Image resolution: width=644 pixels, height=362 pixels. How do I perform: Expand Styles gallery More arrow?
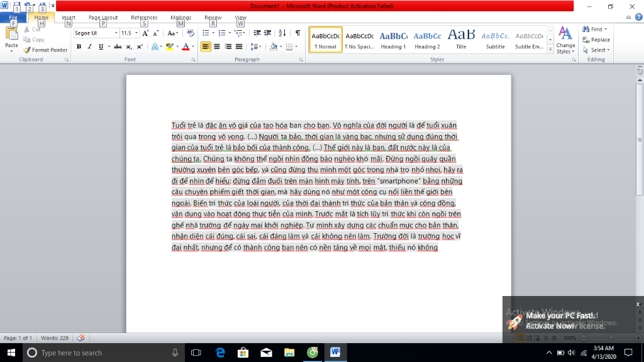[x=550, y=49]
